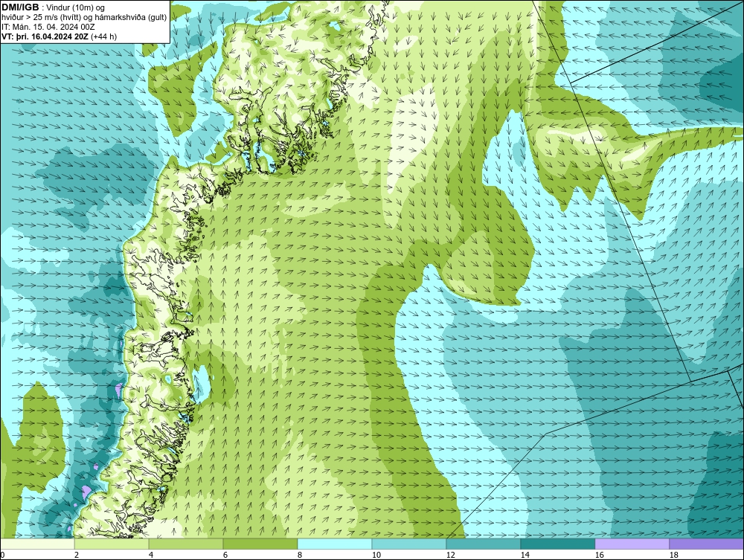Click the scale label '2'

[x=77, y=555]
